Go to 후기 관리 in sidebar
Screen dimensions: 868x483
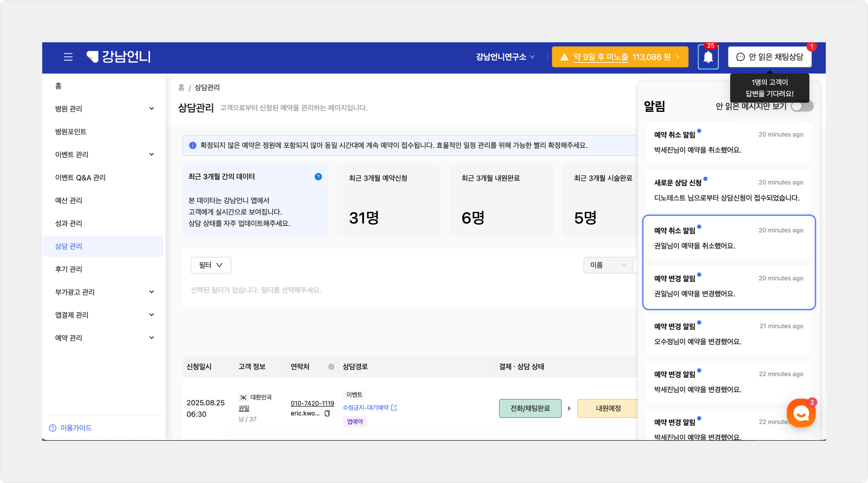(x=69, y=269)
